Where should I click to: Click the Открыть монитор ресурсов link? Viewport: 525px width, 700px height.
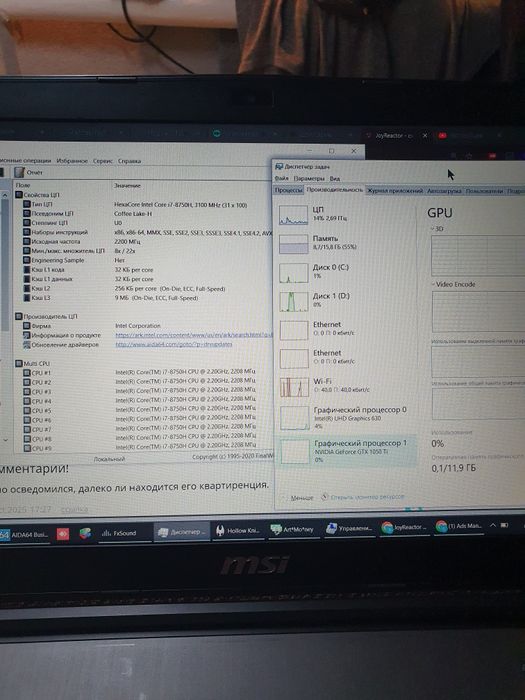(x=367, y=496)
